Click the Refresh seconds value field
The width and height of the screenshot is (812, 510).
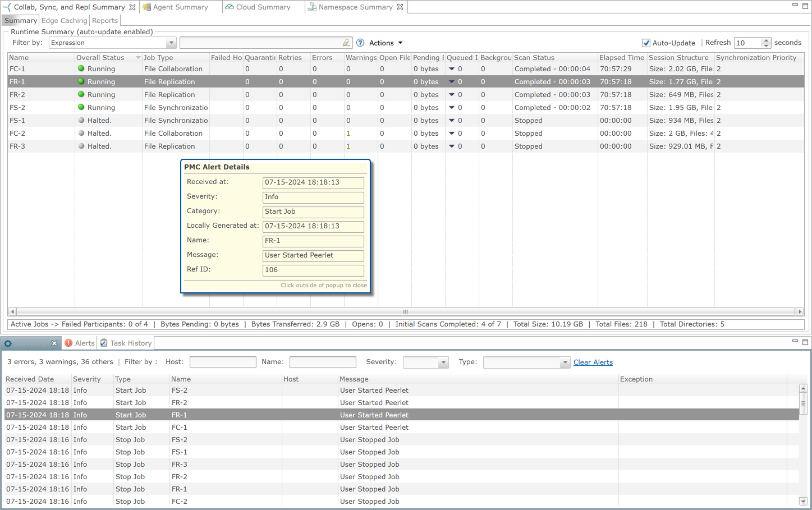pos(748,43)
